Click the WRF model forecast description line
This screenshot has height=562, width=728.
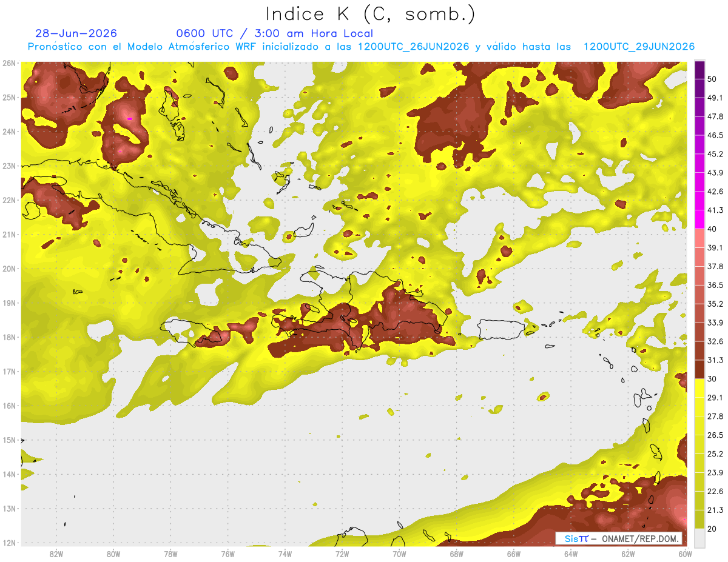coord(361,47)
